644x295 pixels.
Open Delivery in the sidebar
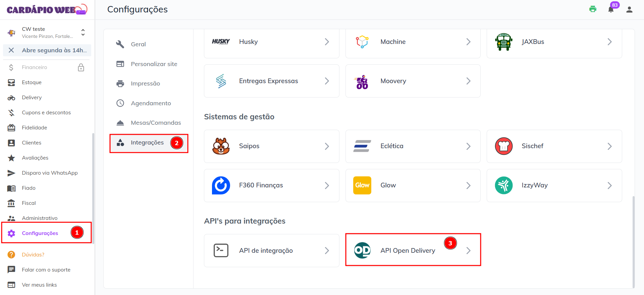(32, 98)
